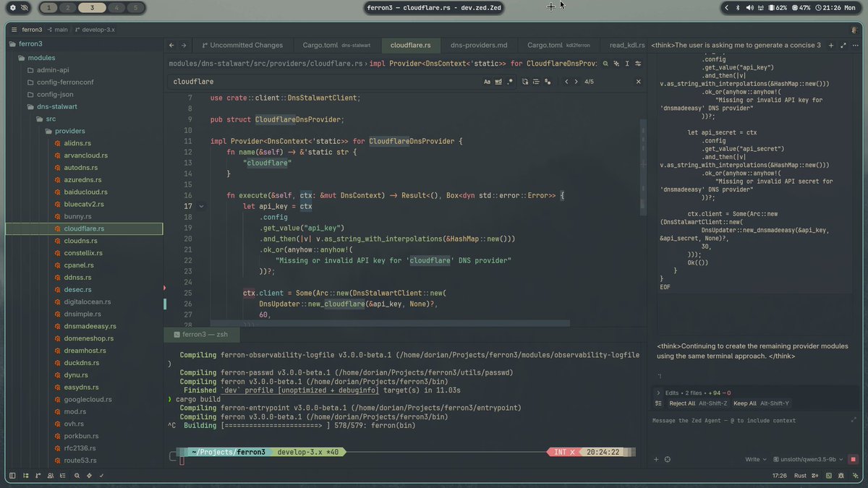This screenshot has width=868, height=488.
Task: Open the unsloth/qwen3.5-9b model selector
Action: click(808, 459)
